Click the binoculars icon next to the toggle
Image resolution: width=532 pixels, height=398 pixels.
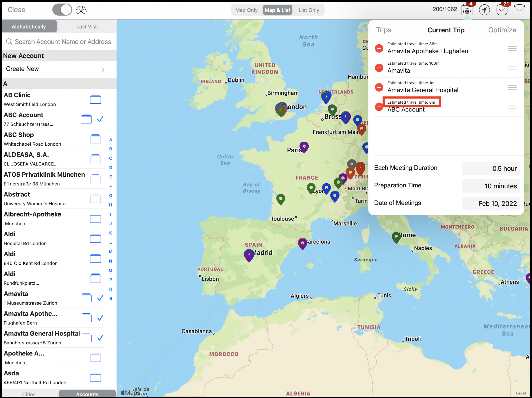click(x=81, y=10)
